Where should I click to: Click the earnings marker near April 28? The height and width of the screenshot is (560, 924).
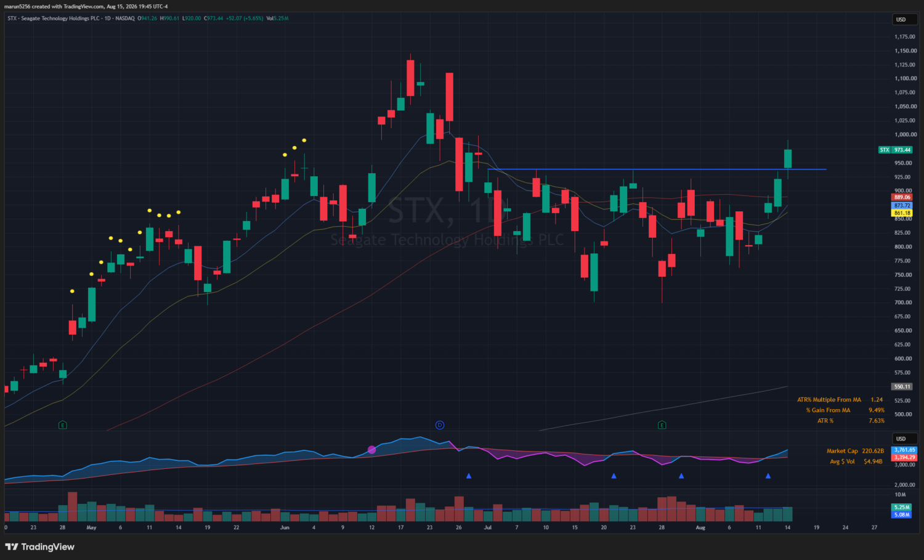62,425
